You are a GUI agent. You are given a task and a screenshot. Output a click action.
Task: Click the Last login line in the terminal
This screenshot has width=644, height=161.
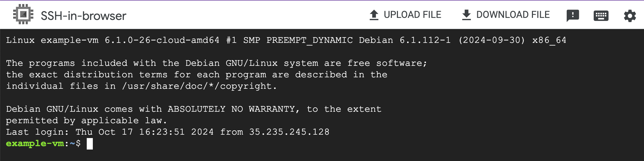pyautogui.click(x=168, y=132)
